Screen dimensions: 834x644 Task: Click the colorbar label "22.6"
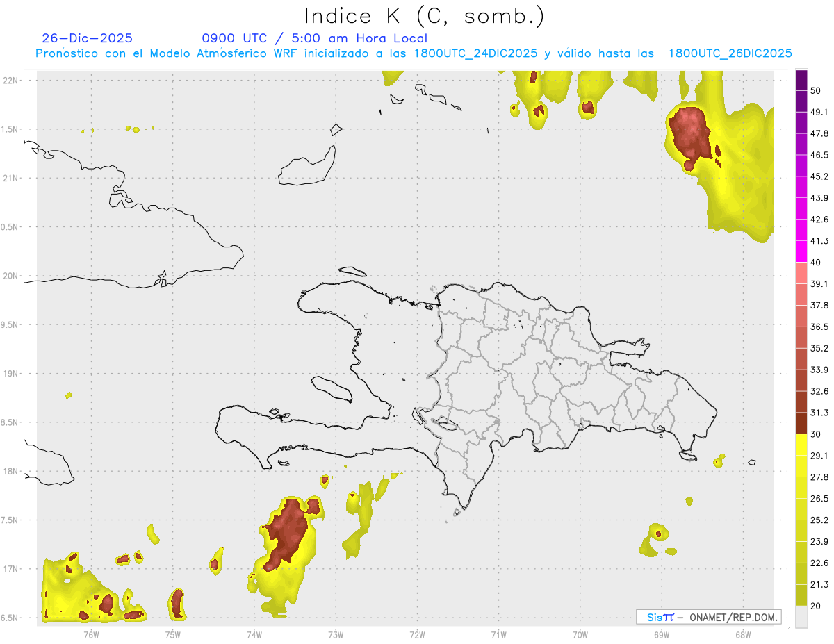pos(819,563)
